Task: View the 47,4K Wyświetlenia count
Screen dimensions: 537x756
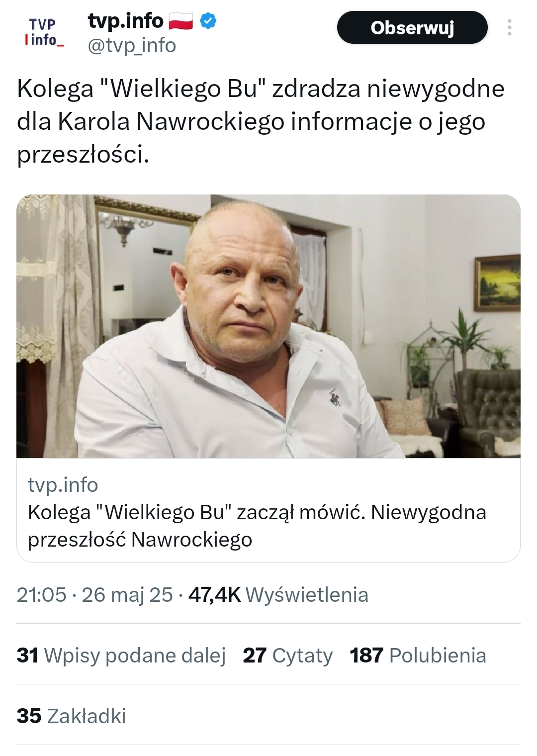Action: click(278, 595)
